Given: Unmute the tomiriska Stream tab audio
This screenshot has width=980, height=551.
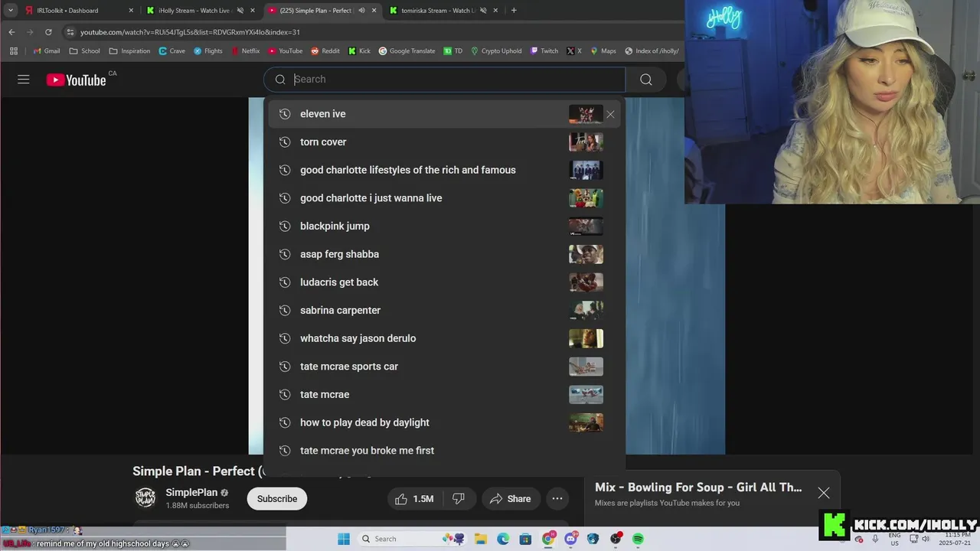Looking at the screenshot, I should [x=483, y=11].
